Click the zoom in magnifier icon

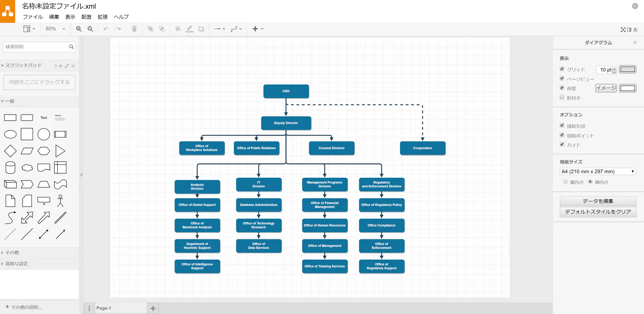tap(79, 29)
